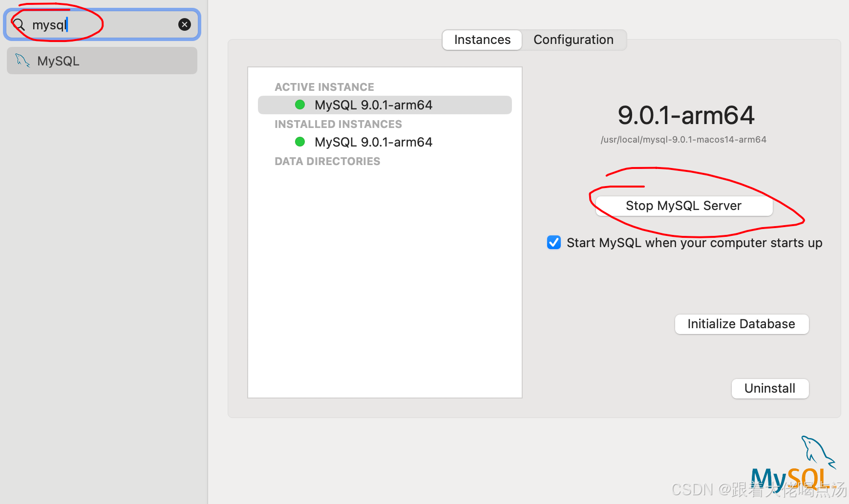Click the MySQL dolphin icon in sidebar

22,61
